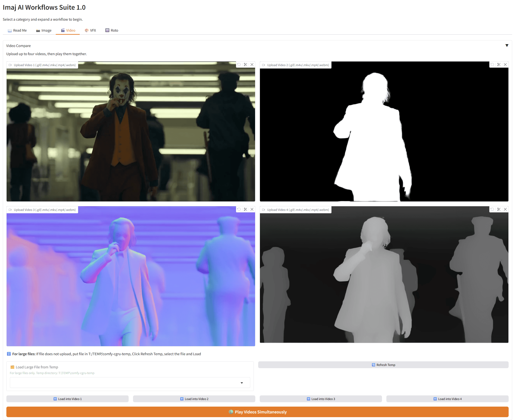Trim Video 4 with the scissors icon
Screen dimensions: 515x420
499,209
